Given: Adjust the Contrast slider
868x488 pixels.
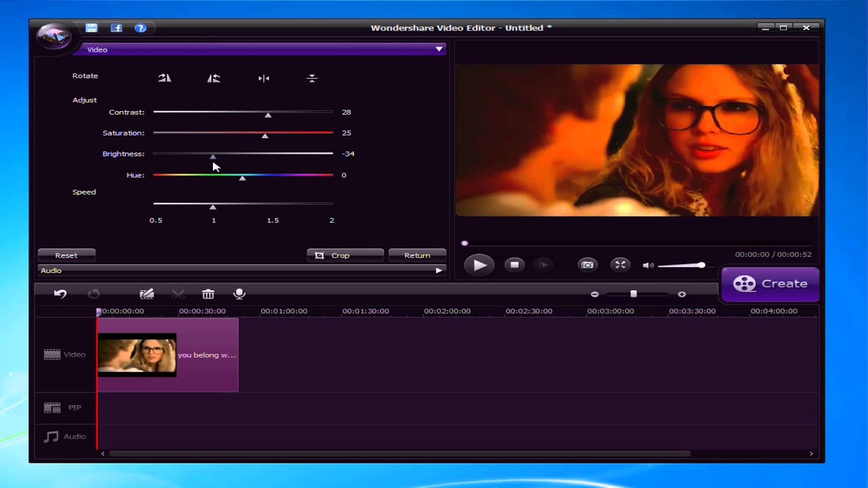Looking at the screenshot, I should click(243, 112).
